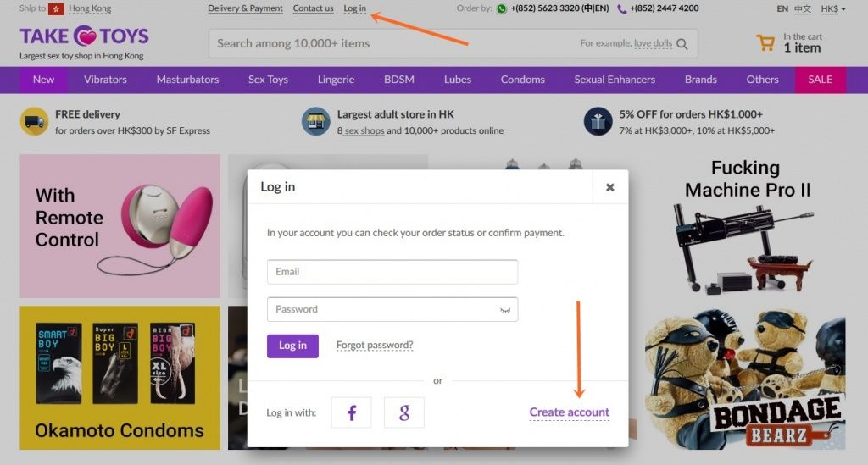The height and width of the screenshot is (465, 868).
Task: Open Delivery & Payment link
Action: tap(245, 8)
